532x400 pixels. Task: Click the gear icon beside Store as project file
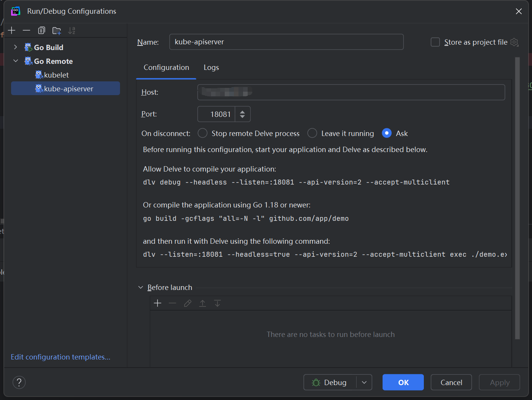click(x=514, y=42)
